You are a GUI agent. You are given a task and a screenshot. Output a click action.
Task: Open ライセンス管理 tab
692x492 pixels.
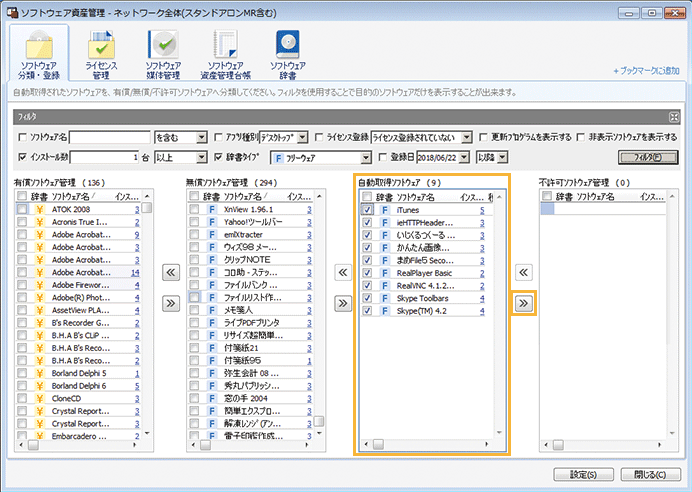[101, 55]
